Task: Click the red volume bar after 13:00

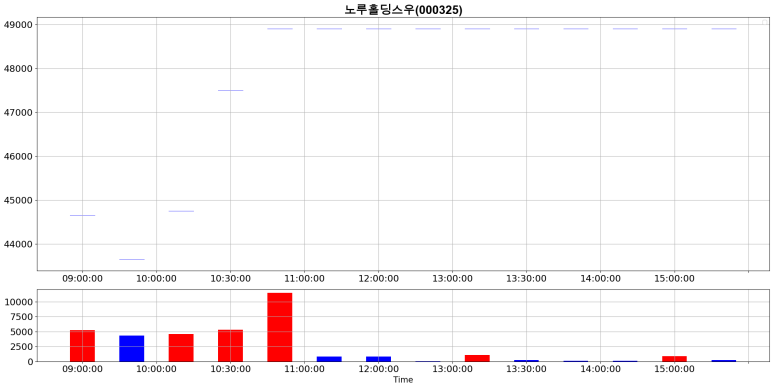Action: (477, 358)
